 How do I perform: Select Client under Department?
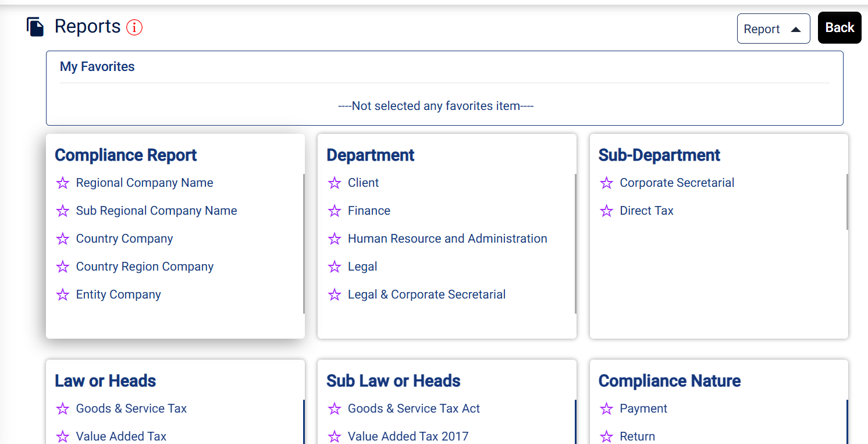click(363, 183)
